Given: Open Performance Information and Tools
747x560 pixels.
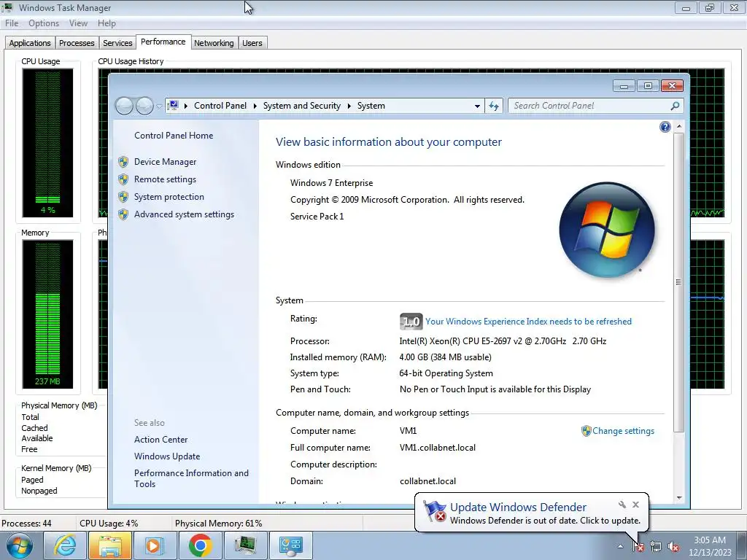Looking at the screenshot, I should (191, 478).
